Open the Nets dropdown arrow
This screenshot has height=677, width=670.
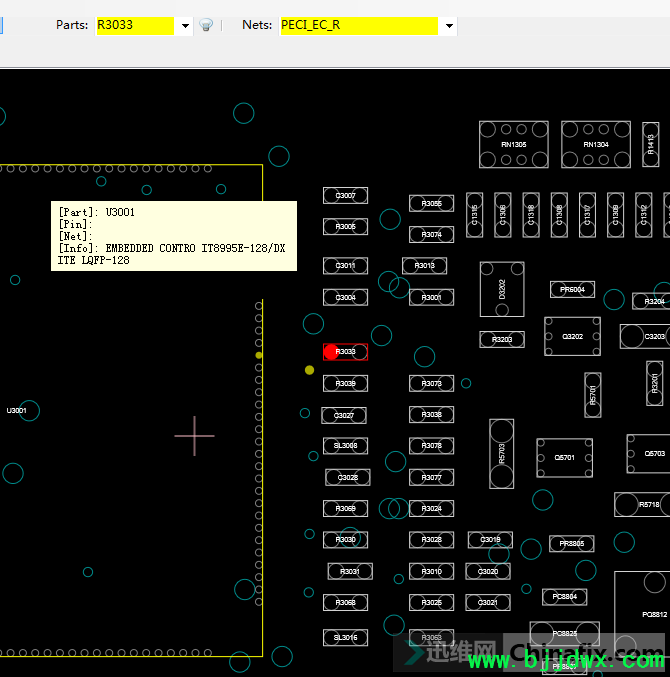coord(449,26)
